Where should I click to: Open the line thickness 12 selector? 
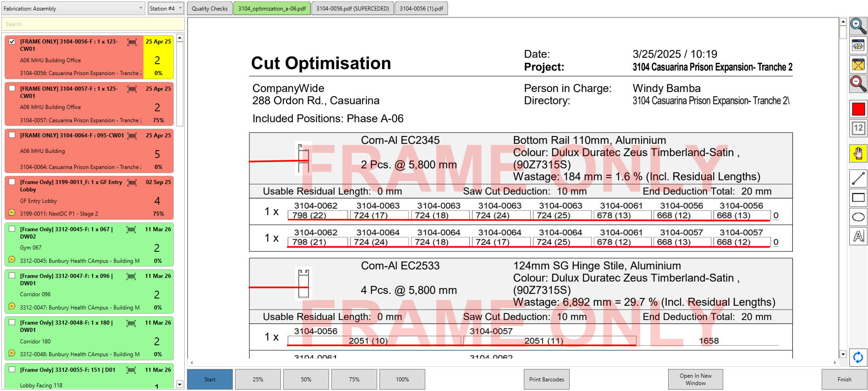tap(858, 128)
